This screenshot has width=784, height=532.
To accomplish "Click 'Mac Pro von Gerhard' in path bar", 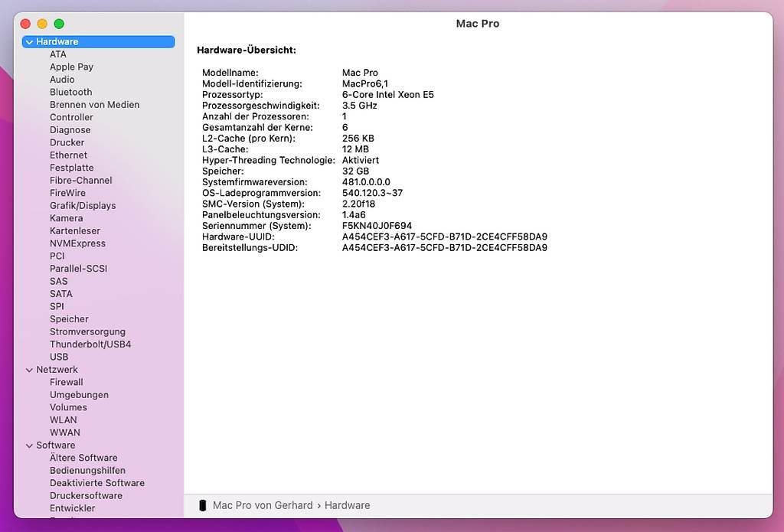I will [x=263, y=505].
